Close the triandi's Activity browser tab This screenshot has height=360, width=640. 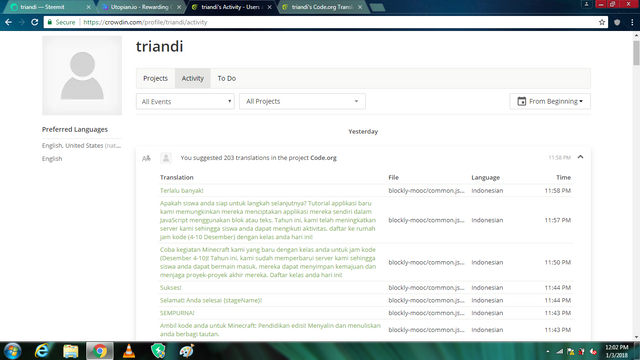pyautogui.click(x=269, y=7)
